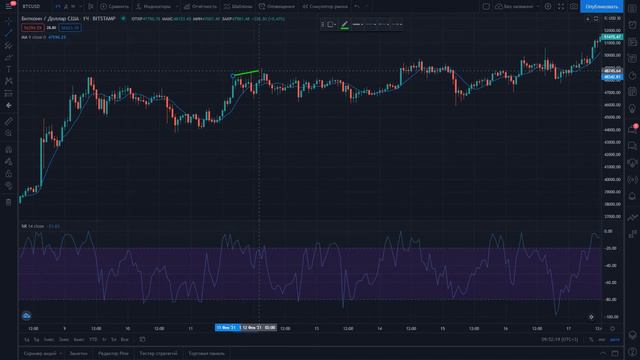Collapse the bottom panel chevron
Image resolution: width=640 pixels, height=360 pixels.
click(603, 353)
